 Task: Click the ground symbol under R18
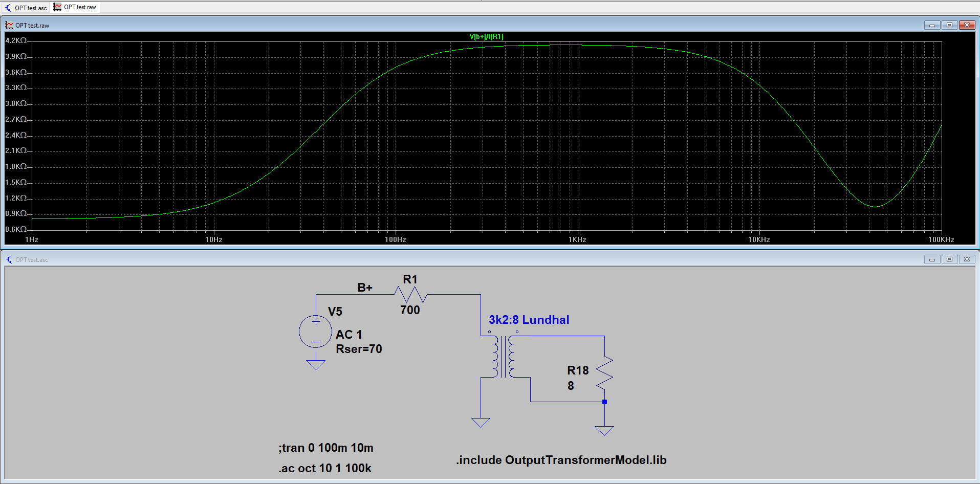(604, 430)
